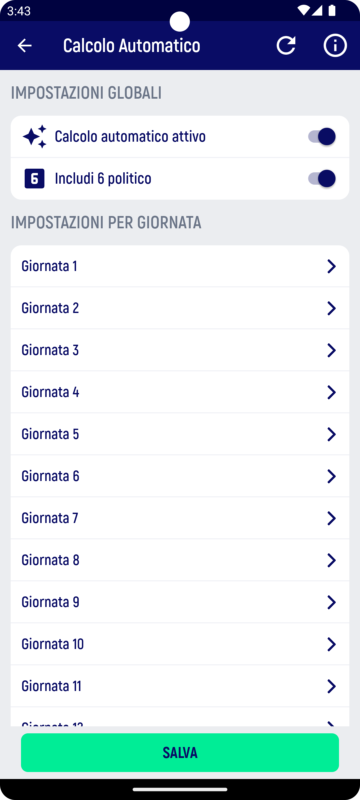The width and height of the screenshot is (360, 800).
Task: Tap the sparkle stars icon
Action: point(34,137)
